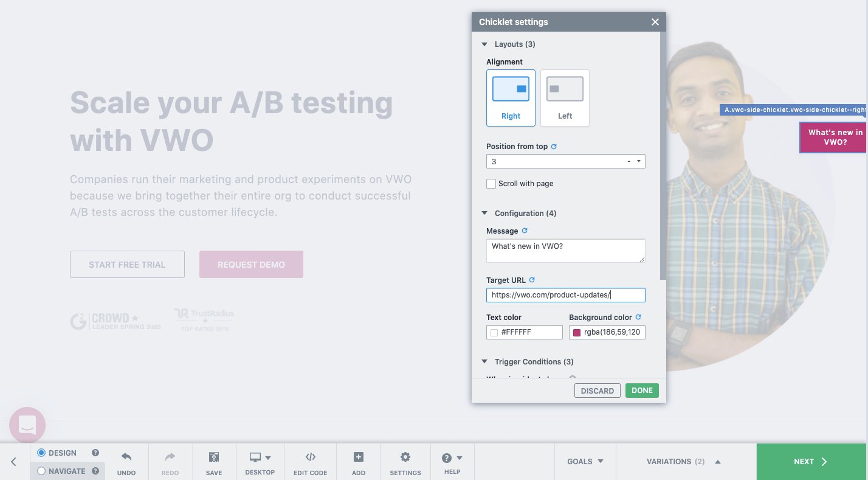Viewport: 868px width, 480px height.
Task: Click the What's new in VWO chicklet
Action: tap(834, 137)
